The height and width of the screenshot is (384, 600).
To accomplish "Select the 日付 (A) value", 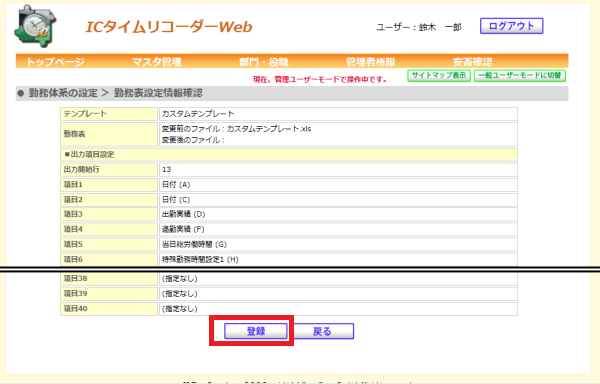I will [338, 185].
